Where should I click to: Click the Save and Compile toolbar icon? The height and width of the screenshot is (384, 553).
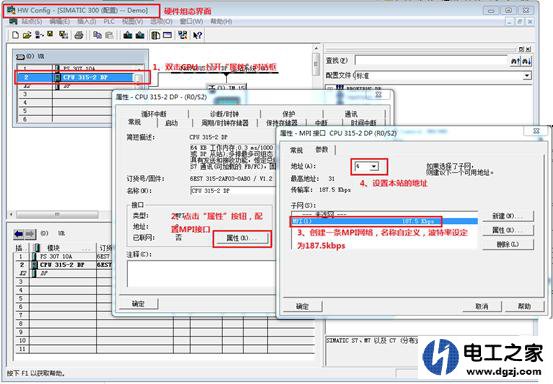pos(63,35)
